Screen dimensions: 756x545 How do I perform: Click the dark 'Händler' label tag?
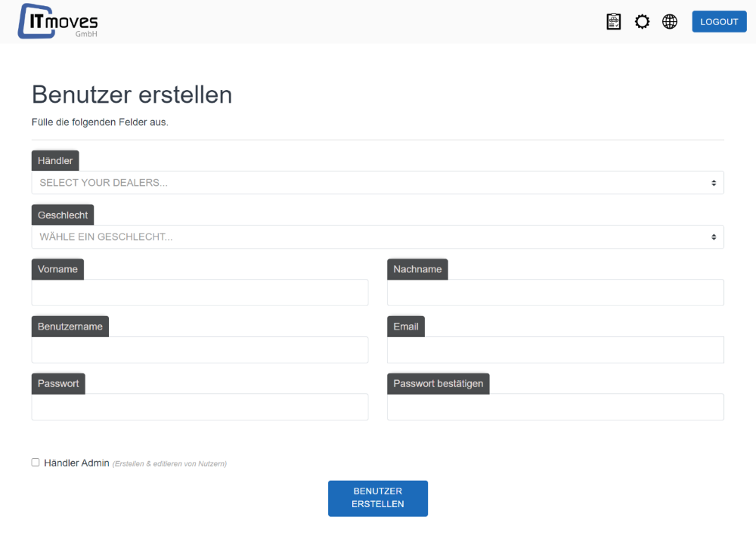coord(55,160)
